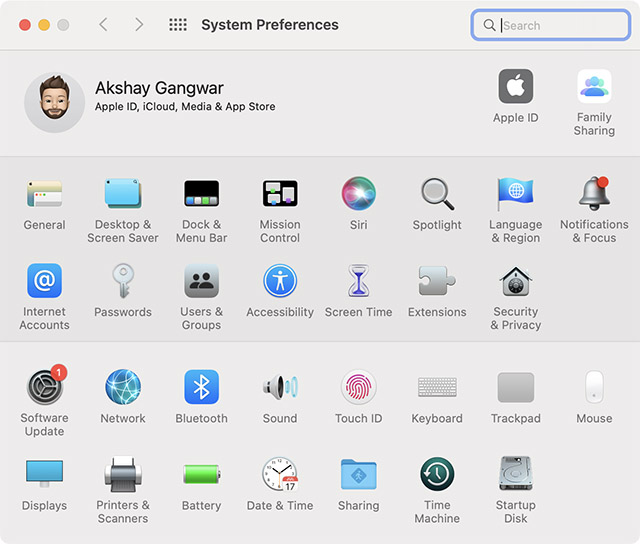The width and height of the screenshot is (640, 544).
Task: Go forward with the right chevron
Action: pos(139,24)
